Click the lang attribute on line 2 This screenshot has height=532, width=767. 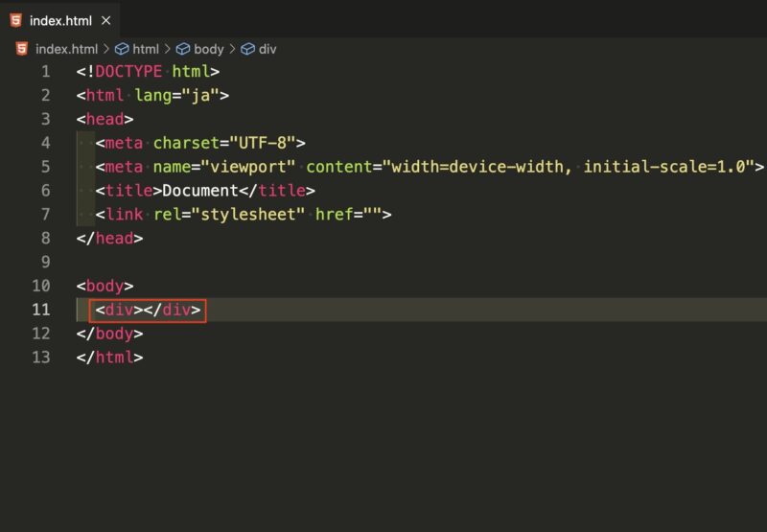[x=153, y=95]
